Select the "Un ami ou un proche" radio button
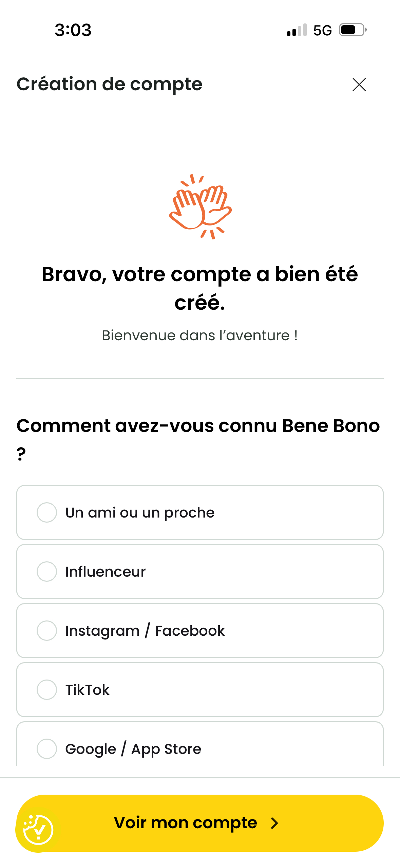The image size is (400, 868). click(x=47, y=512)
